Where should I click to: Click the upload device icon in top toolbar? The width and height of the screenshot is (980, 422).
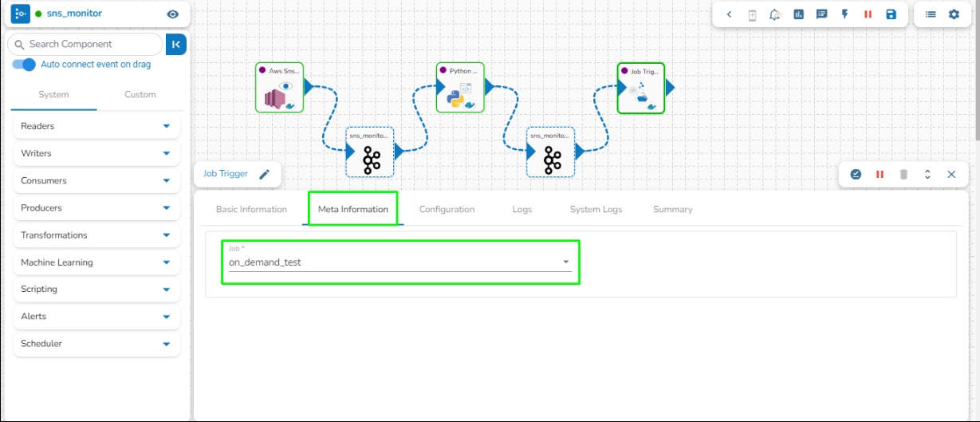pos(752,14)
